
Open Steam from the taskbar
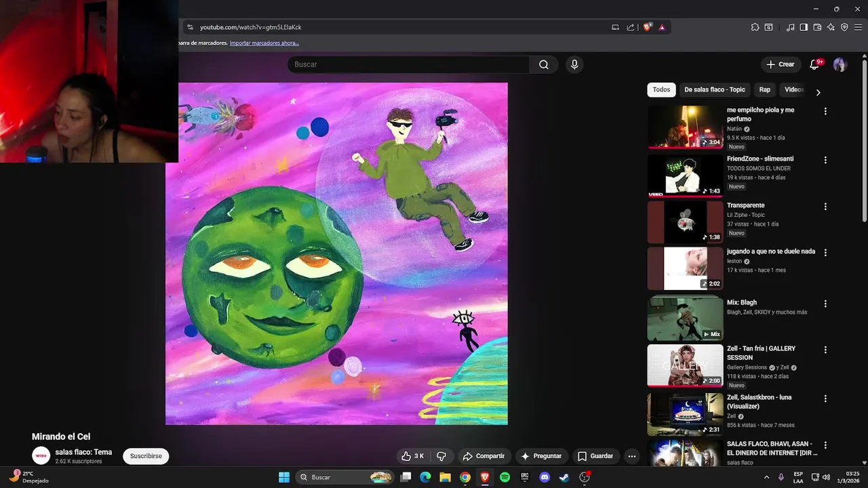pyautogui.click(x=564, y=477)
